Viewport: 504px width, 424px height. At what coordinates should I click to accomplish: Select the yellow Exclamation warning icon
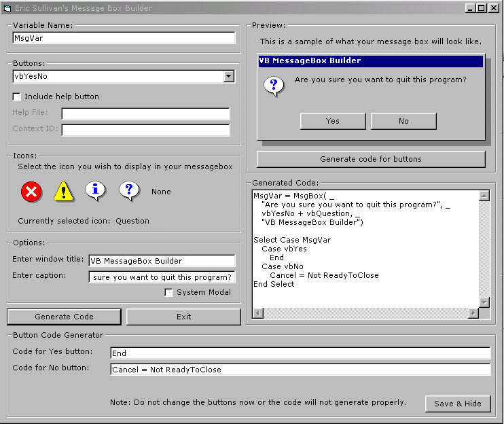click(63, 192)
